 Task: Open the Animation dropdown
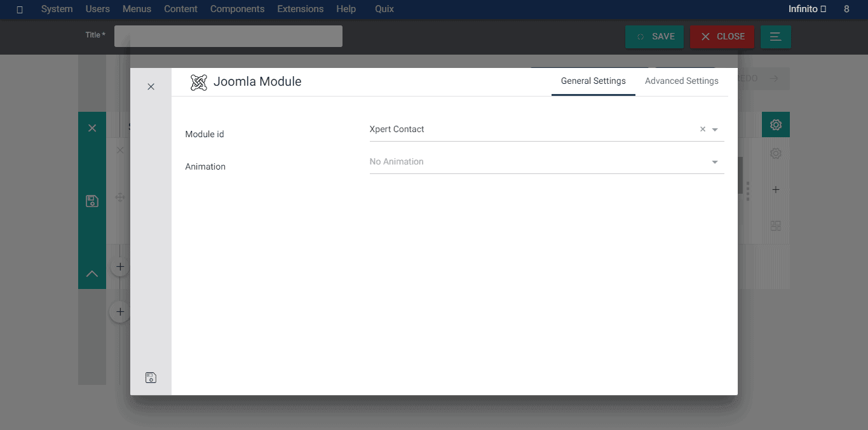click(x=546, y=162)
